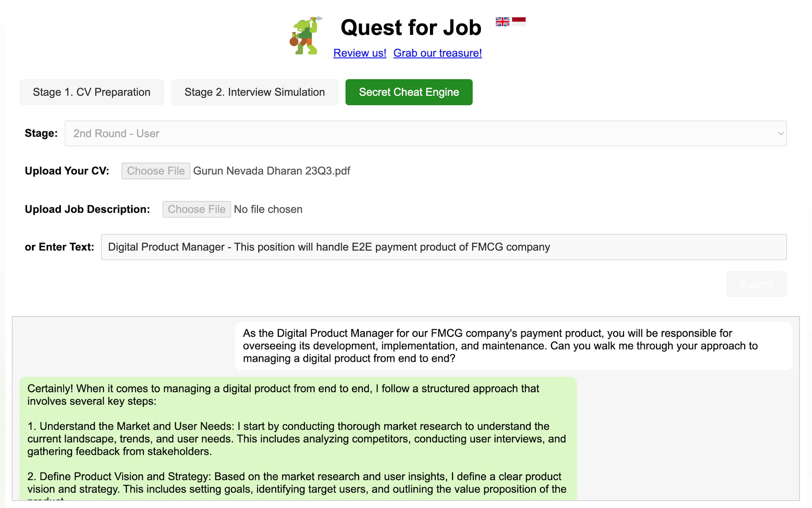
Task: Switch to Stage 2. Interview Simulation tab
Action: [254, 92]
